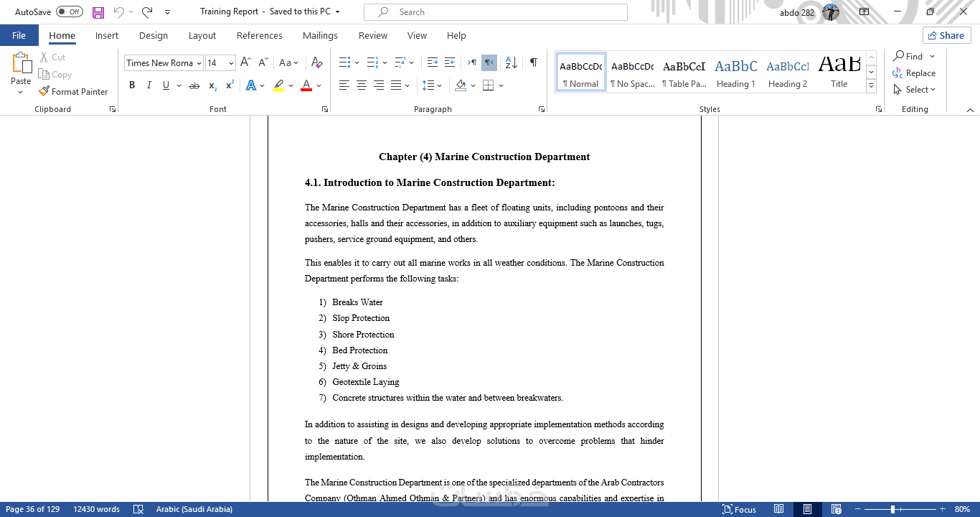Open Ribbon Display Options in title bar
The height and width of the screenshot is (517, 980).
point(864,12)
